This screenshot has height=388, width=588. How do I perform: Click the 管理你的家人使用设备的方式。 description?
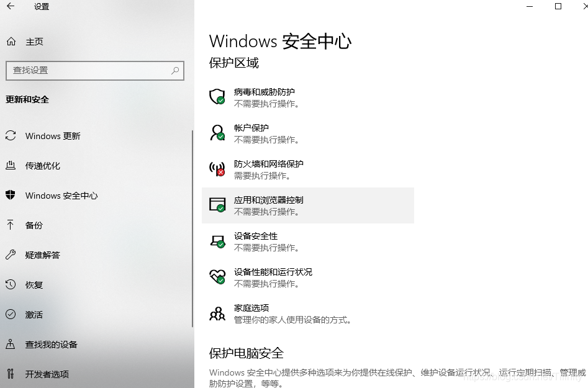point(292,320)
